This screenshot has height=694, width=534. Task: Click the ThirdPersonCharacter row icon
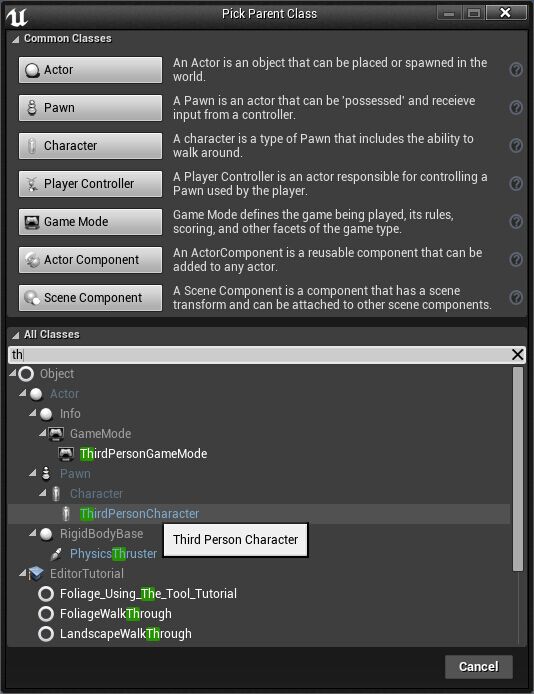(66, 513)
